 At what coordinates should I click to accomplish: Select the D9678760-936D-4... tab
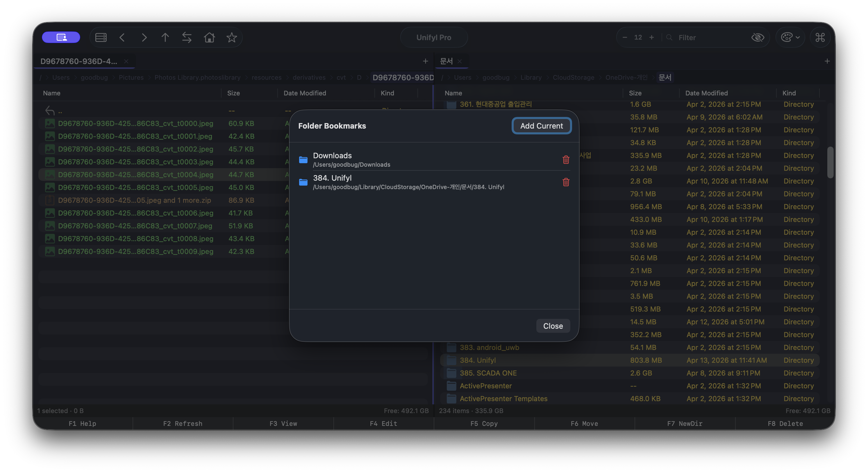(79, 61)
